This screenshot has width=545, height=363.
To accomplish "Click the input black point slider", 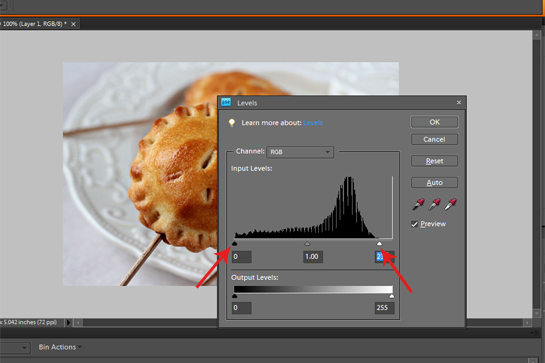I will (234, 243).
